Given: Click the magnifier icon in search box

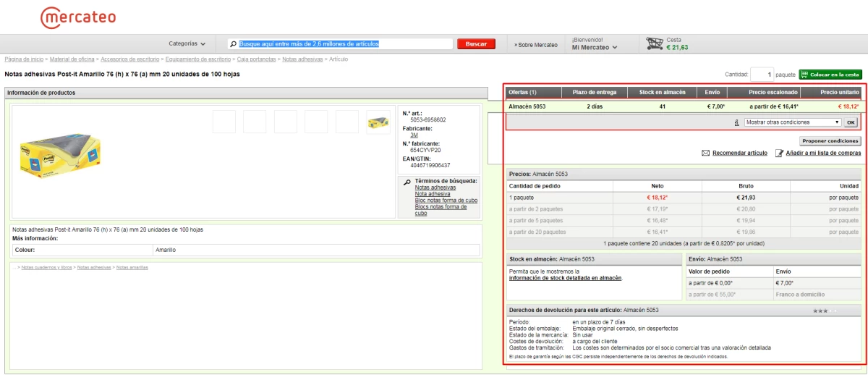Looking at the screenshot, I should pyautogui.click(x=234, y=44).
